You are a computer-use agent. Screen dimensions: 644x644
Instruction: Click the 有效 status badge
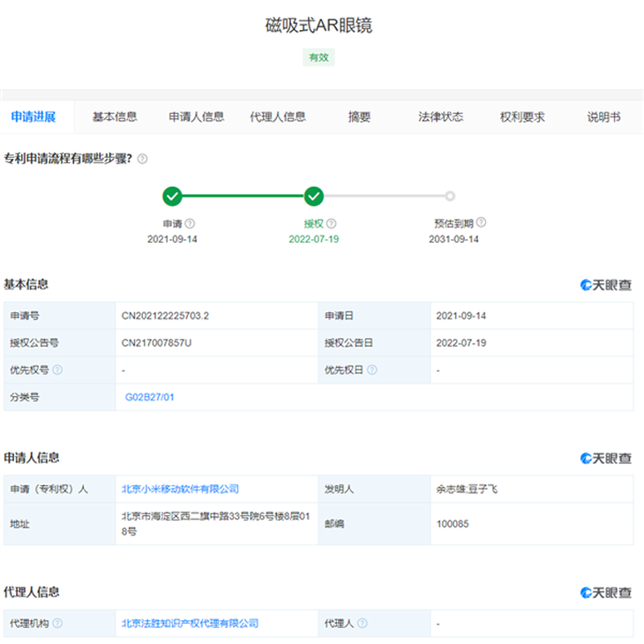318,57
